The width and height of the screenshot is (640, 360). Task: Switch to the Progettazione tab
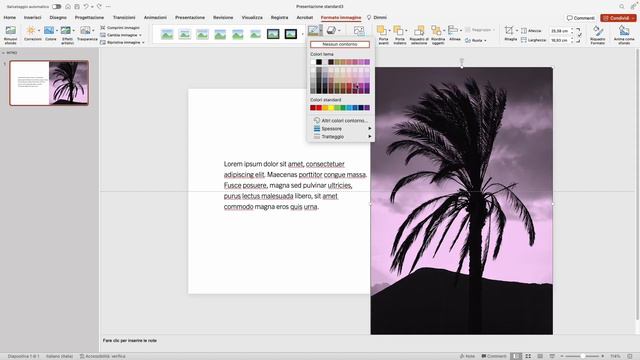click(x=89, y=18)
